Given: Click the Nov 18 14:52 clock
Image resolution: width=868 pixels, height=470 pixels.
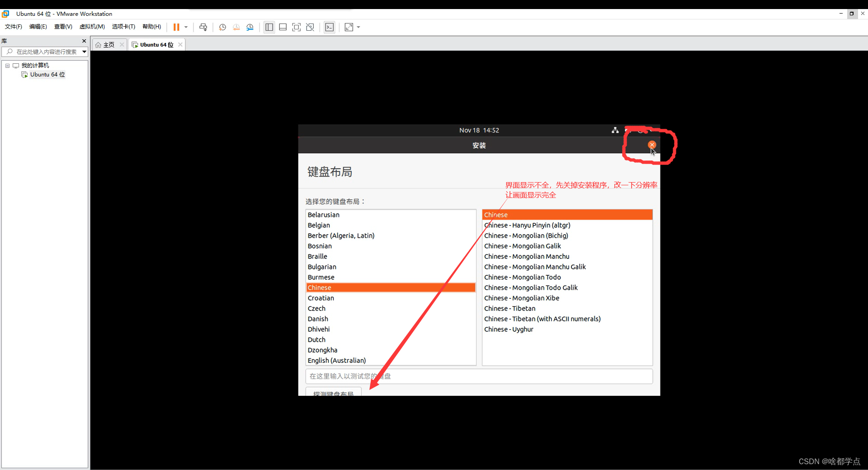Looking at the screenshot, I should pos(479,130).
